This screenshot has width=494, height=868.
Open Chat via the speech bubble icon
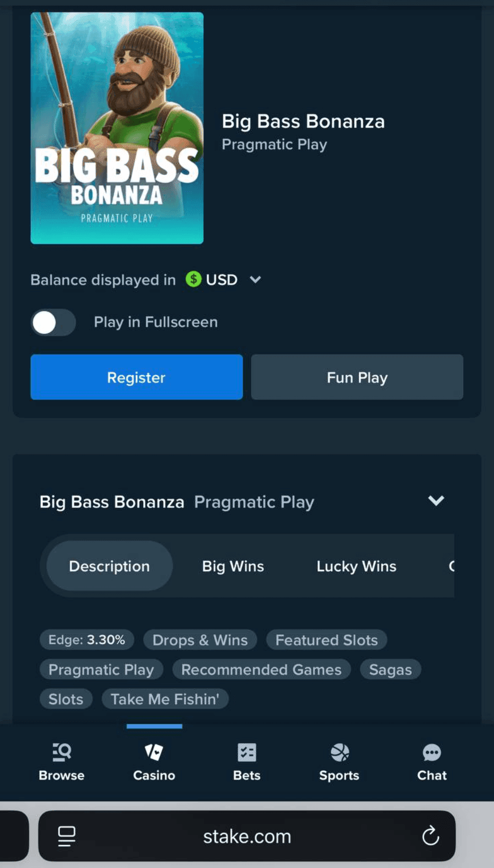(x=431, y=752)
